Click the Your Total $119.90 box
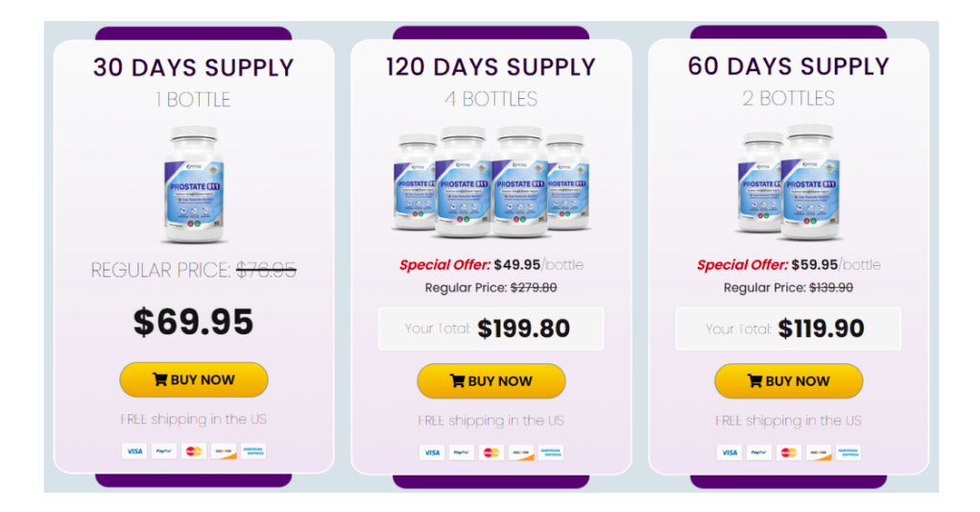 tap(788, 329)
